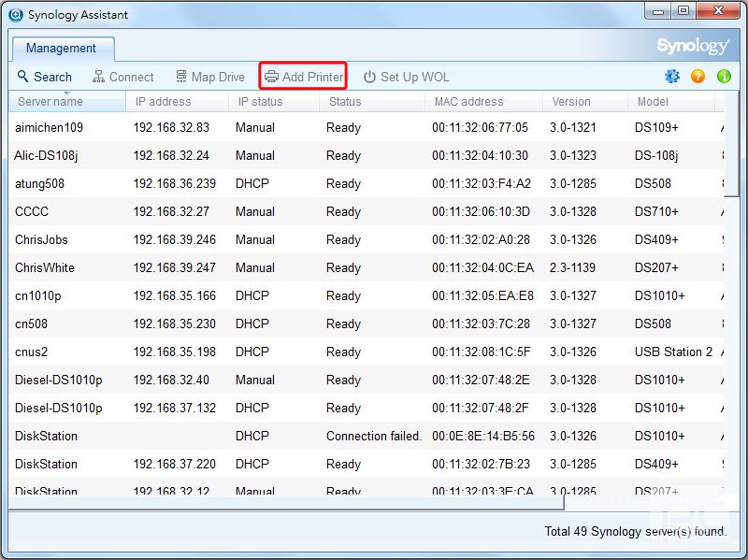Screen dimensions: 748x560
Task: Select the cn1010p server row
Action: tap(366, 295)
